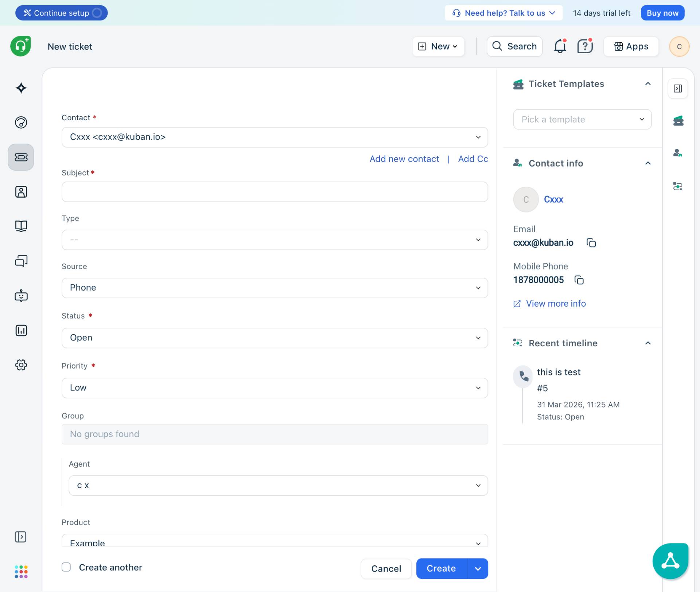This screenshot has width=700, height=592.
Task: Open the Analytics reports icon in sidebar
Action: click(21, 330)
